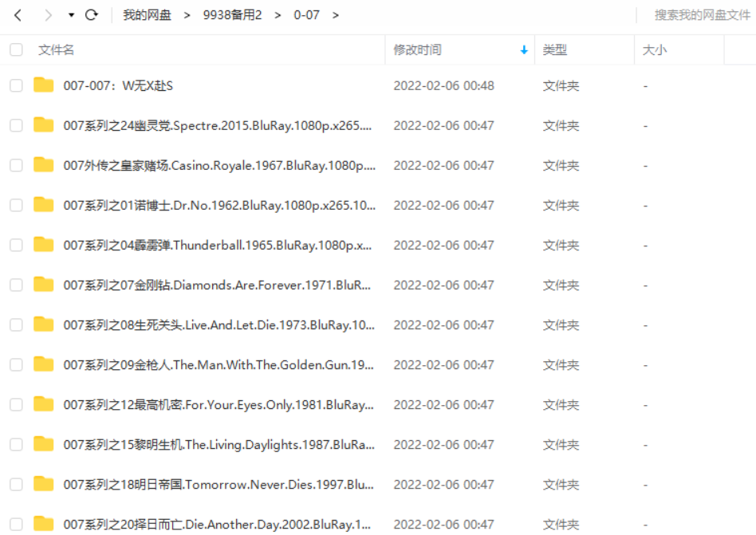Expand the chevron after 0-07 in the breadcrumb
This screenshot has height=535, width=756.
[x=335, y=15]
